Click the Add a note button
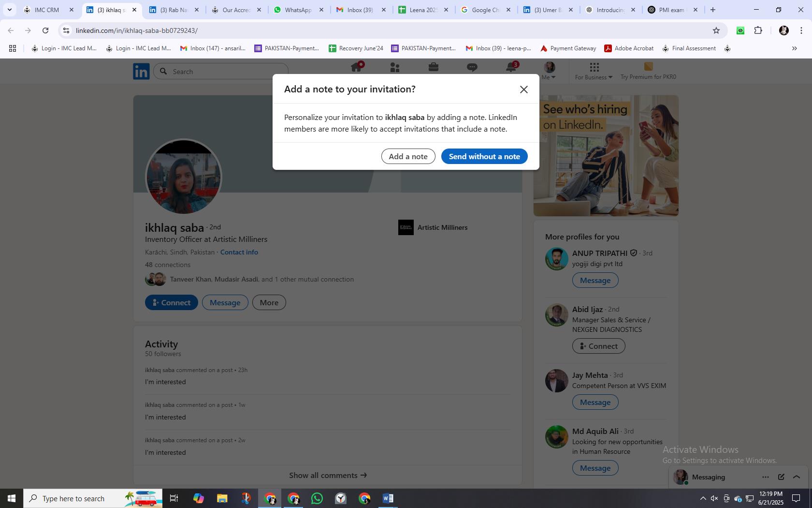Viewport: 812px width, 508px height. coord(408,156)
